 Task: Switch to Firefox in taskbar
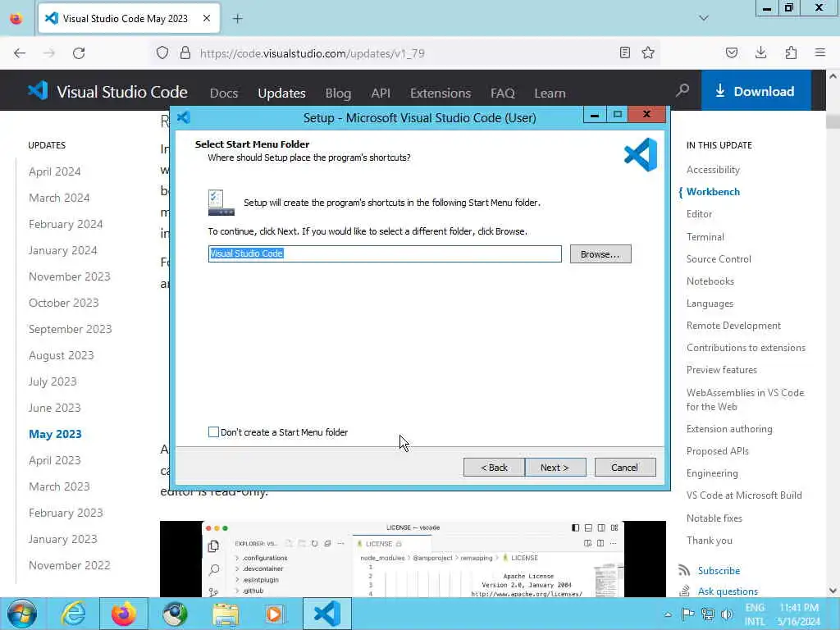(x=124, y=614)
